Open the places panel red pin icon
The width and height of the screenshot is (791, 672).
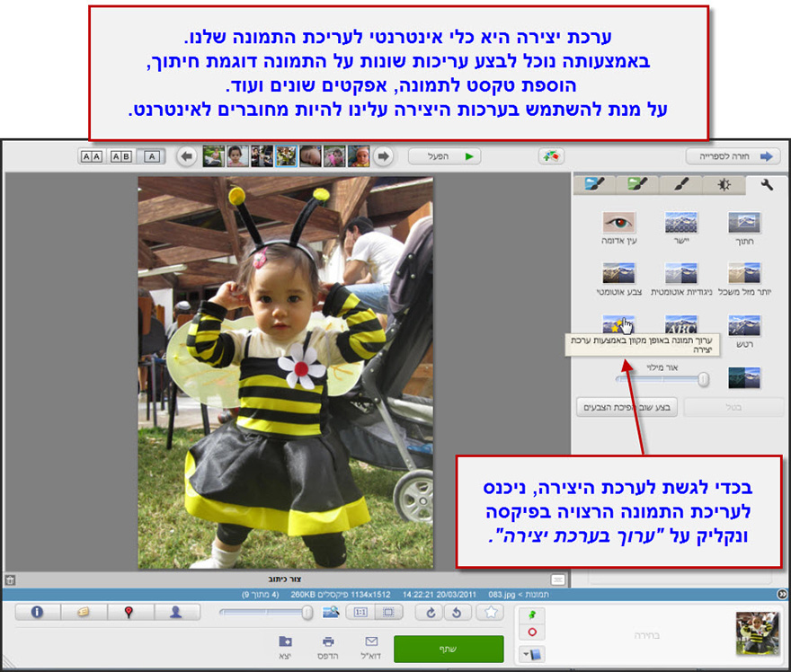pos(129,612)
